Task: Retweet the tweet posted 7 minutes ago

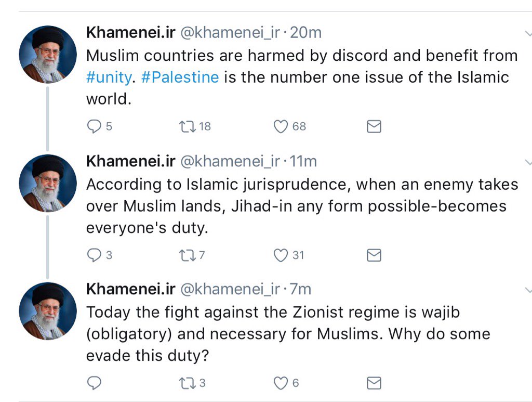Action: [x=188, y=383]
